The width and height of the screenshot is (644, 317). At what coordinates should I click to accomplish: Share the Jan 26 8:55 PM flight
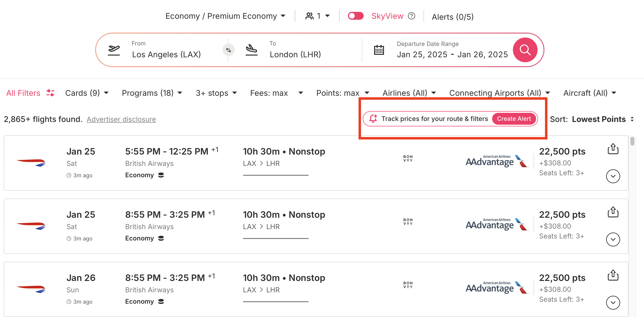click(x=613, y=275)
